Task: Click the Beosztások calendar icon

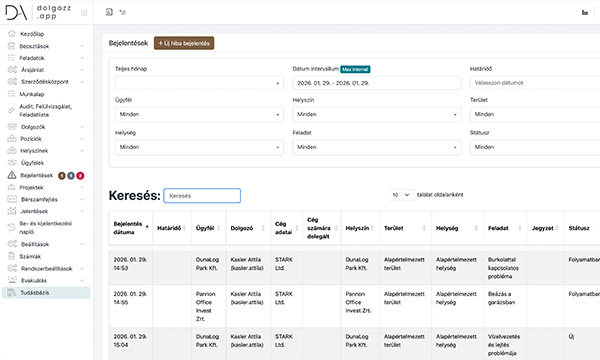Action: click(x=11, y=46)
